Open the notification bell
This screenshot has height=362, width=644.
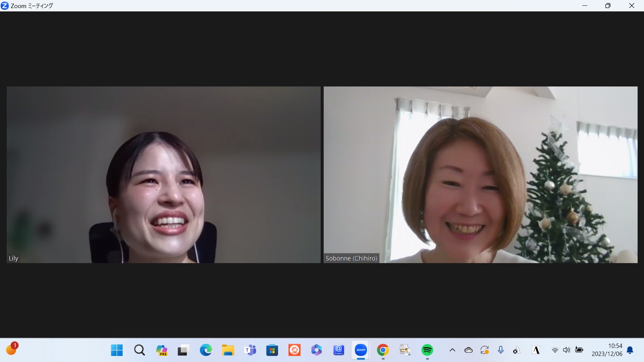[630, 350]
